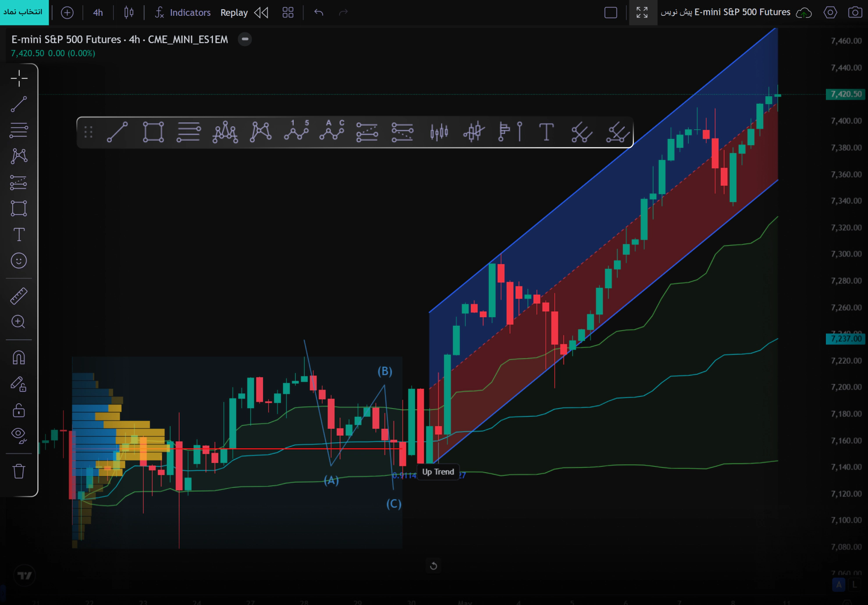Collapse the chart legend with the minus button
Screen dimensions: 868x605
tap(245, 39)
